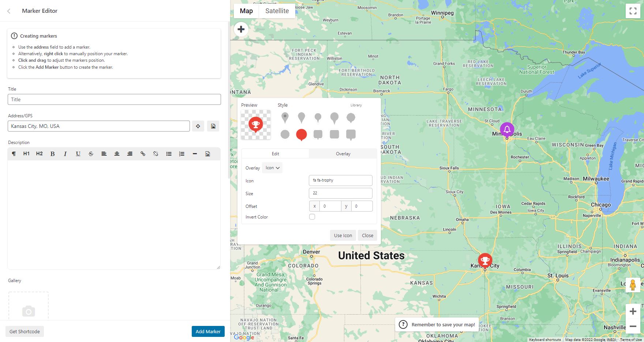Insert a bulleted list
The image size is (644, 342).
pyautogui.click(x=169, y=154)
